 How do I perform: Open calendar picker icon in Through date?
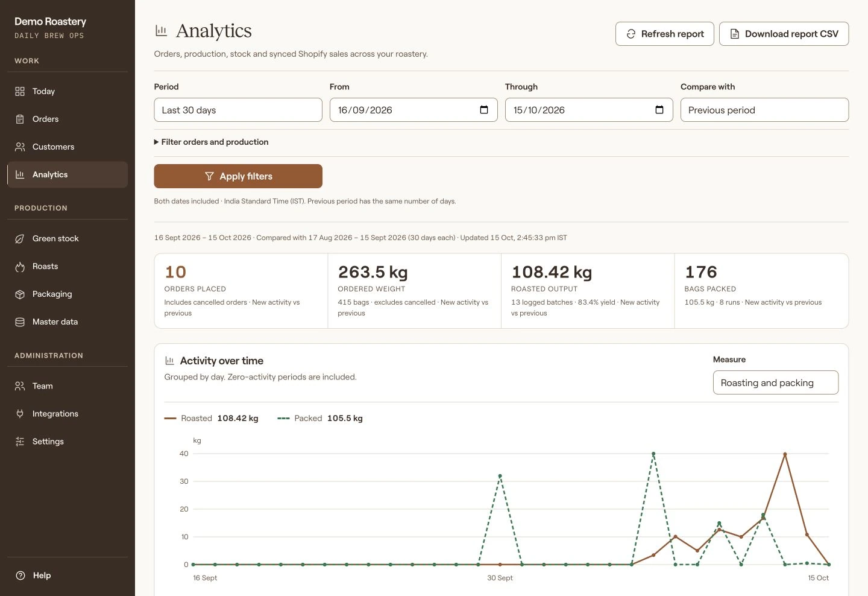[x=659, y=110]
